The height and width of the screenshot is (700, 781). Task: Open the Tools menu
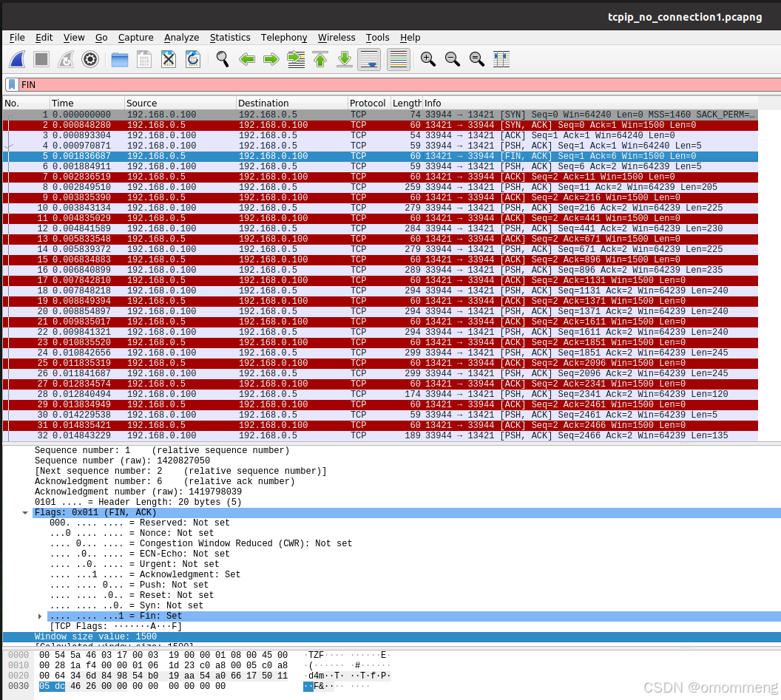coord(377,38)
